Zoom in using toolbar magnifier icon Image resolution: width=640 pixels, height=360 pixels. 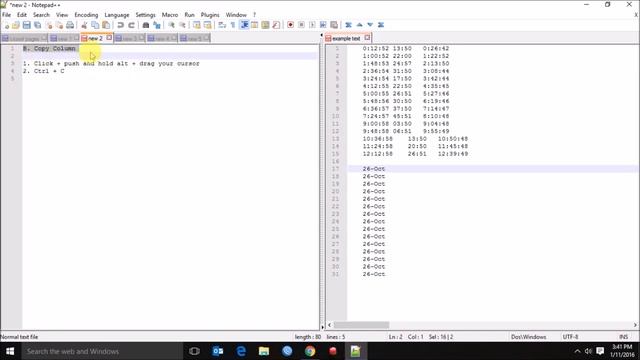171,25
